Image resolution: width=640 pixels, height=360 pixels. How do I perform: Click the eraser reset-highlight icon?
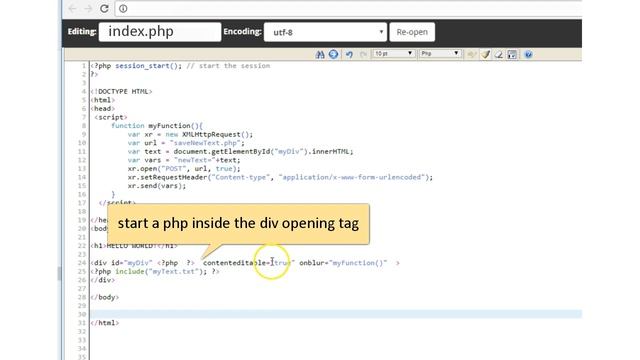point(498,54)
